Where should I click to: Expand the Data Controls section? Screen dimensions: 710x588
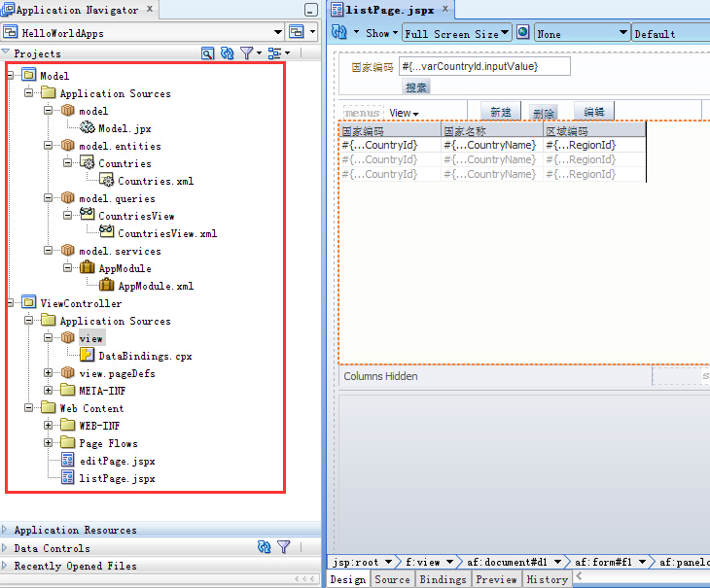pos(5,548)
